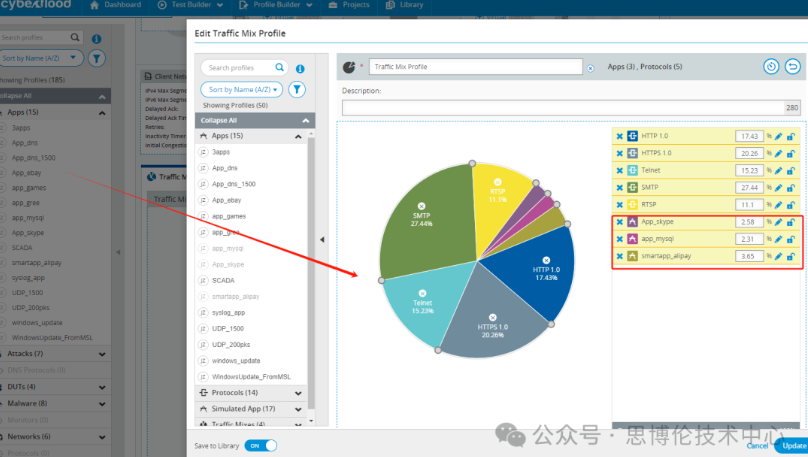Remove HTTP 1.0 from the mix
Viewport: 808px width, 457px height.
pos(620,136)
